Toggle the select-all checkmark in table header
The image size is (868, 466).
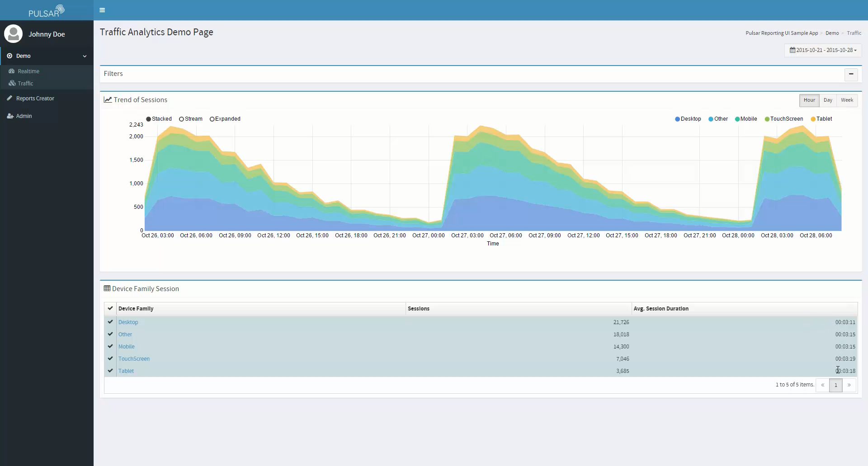(110, 308)
